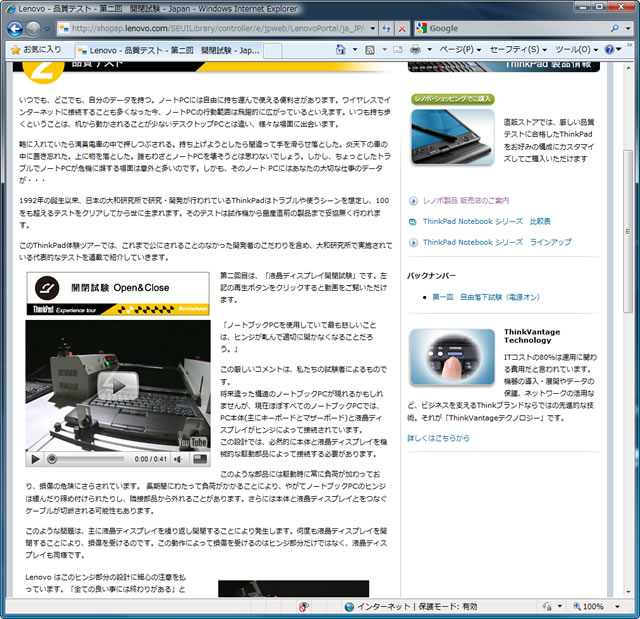640x619 pixels.
Task: Click the status bar privacy lock icon
Action: [547, 607]
